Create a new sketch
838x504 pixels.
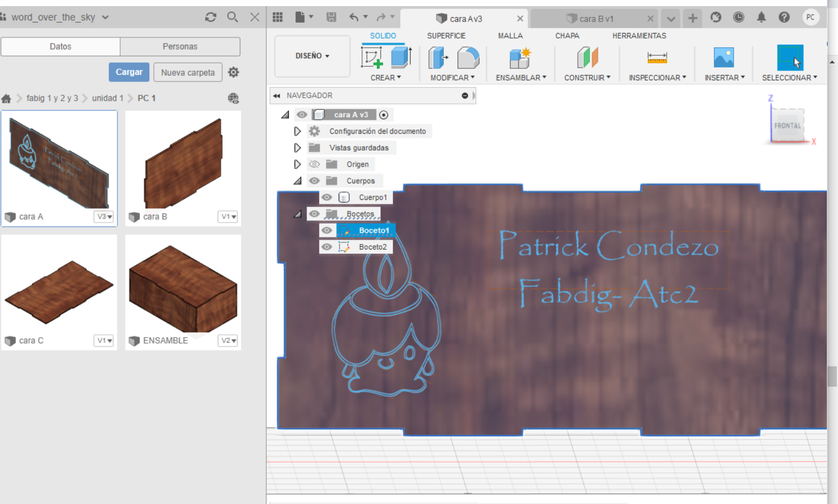point(372,57)
